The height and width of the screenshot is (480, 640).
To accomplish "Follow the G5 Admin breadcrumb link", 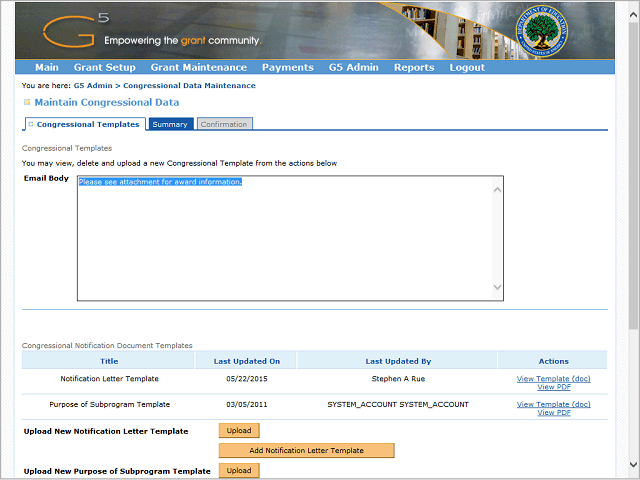I will click(x=93, y=85).
